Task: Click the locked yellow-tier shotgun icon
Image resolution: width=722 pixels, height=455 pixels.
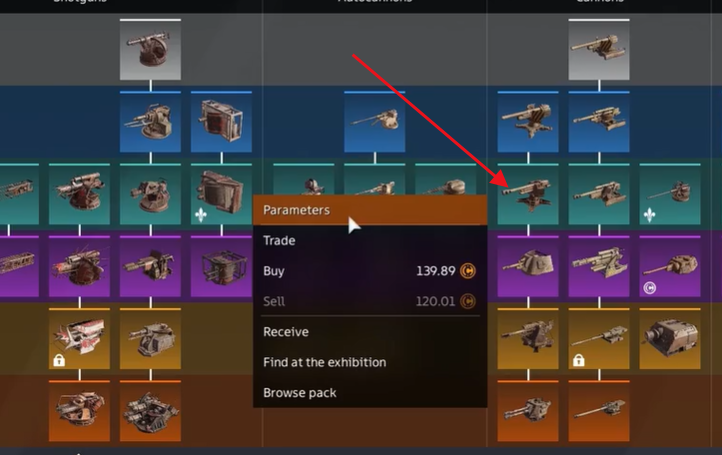Action: click(79, 338)
